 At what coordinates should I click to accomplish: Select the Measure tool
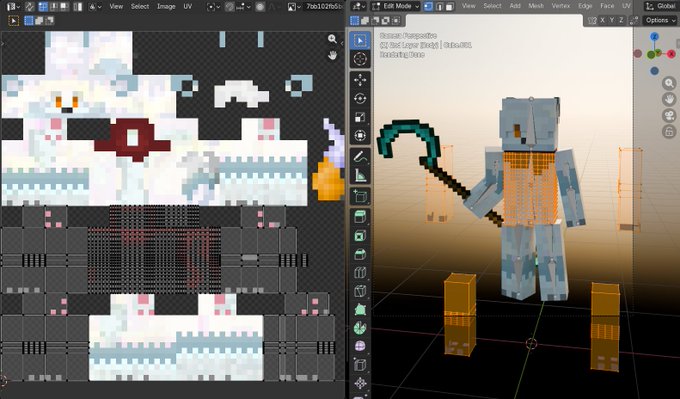[360, 175]
